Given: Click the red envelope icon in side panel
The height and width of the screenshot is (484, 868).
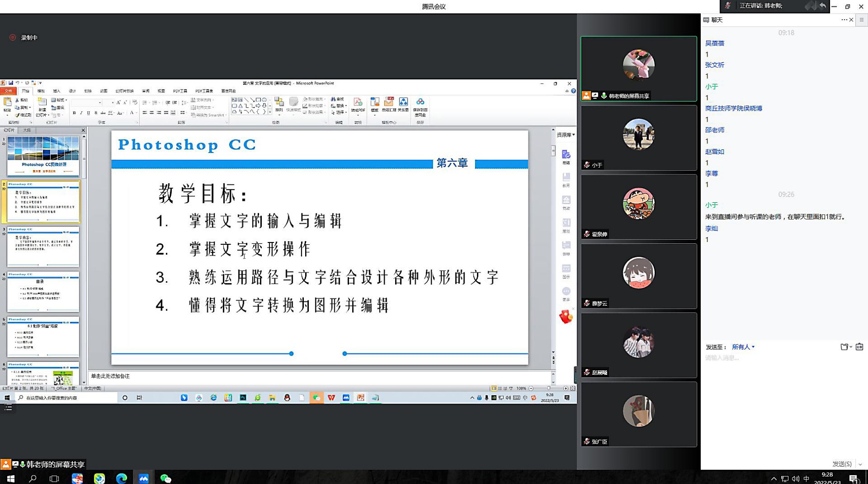Looking at the screenshot, I should click(566, 316).
